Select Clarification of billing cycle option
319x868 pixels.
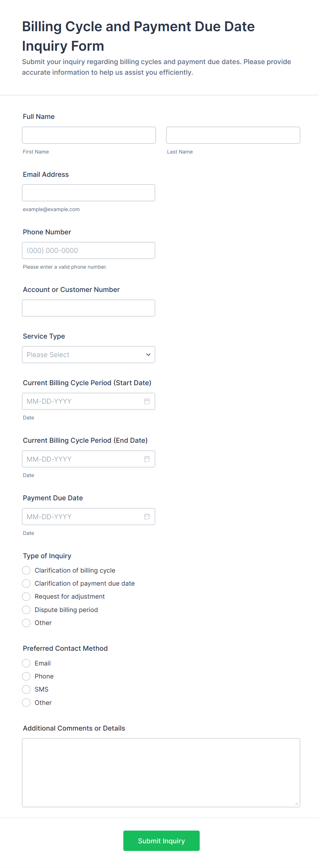point(26,570)
